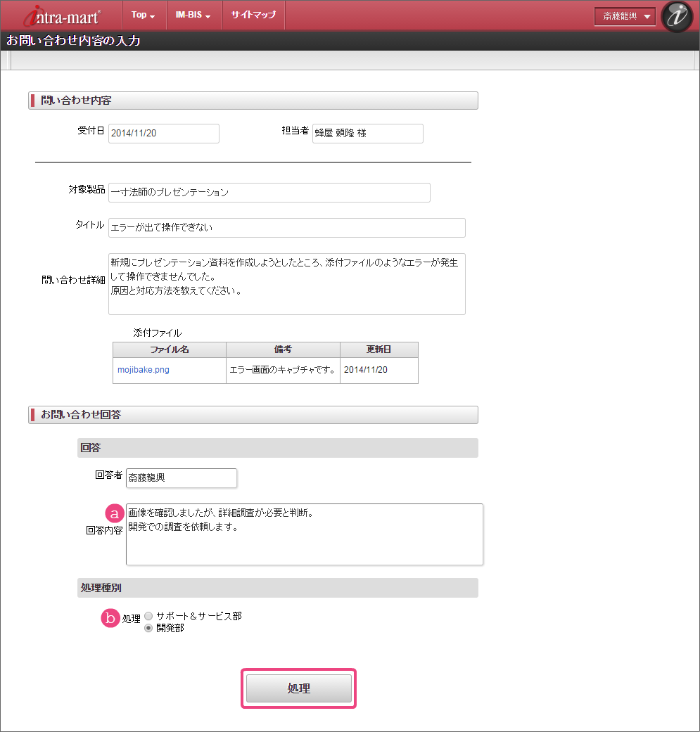
Task: Click the 受付日 date field
Action: pyautogui.click(x=164, y=134)
